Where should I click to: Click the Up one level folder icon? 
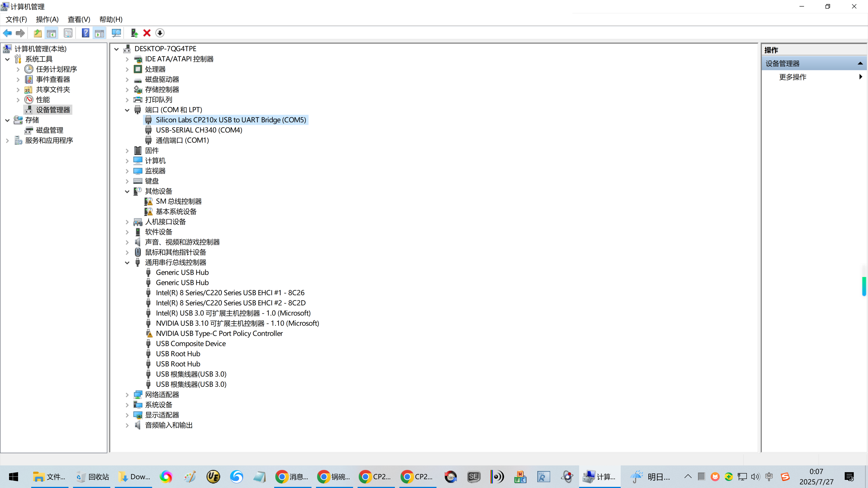click(x=38, y=33)
